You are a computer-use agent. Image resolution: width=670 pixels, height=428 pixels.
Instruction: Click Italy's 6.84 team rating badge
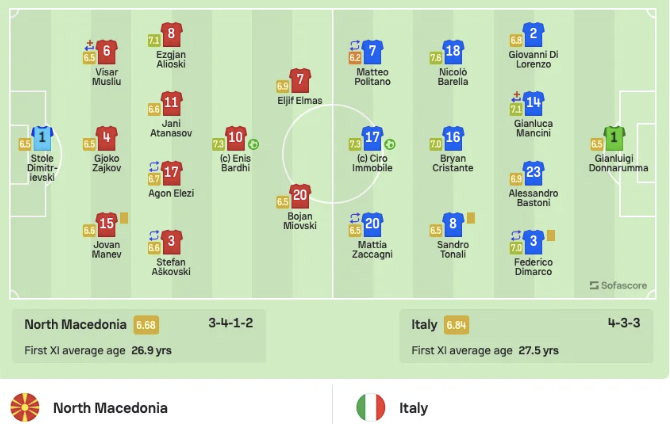coord(457,325)
